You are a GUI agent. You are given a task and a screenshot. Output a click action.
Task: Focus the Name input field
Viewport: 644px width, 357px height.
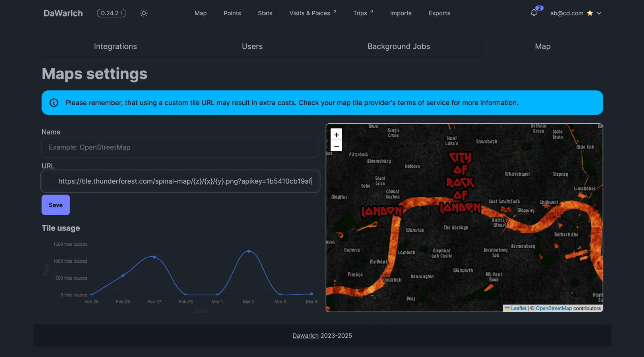pos(180,147)
